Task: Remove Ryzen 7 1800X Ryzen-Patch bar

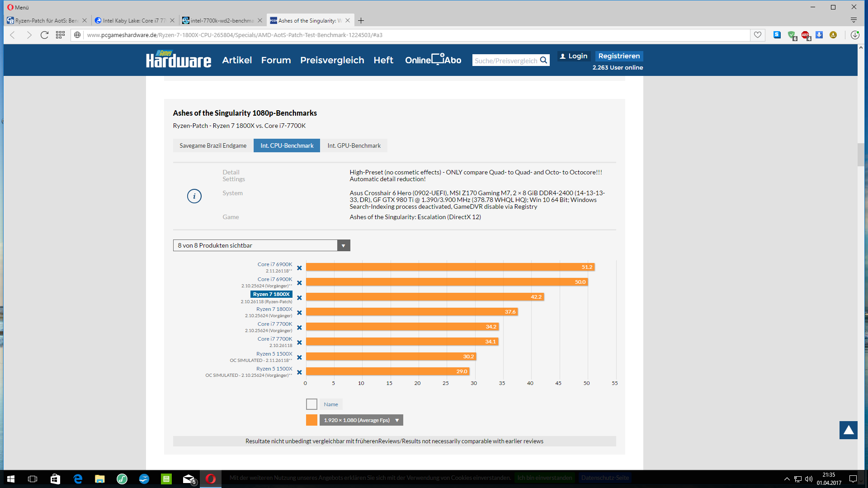Action: (x=299, y=298)
